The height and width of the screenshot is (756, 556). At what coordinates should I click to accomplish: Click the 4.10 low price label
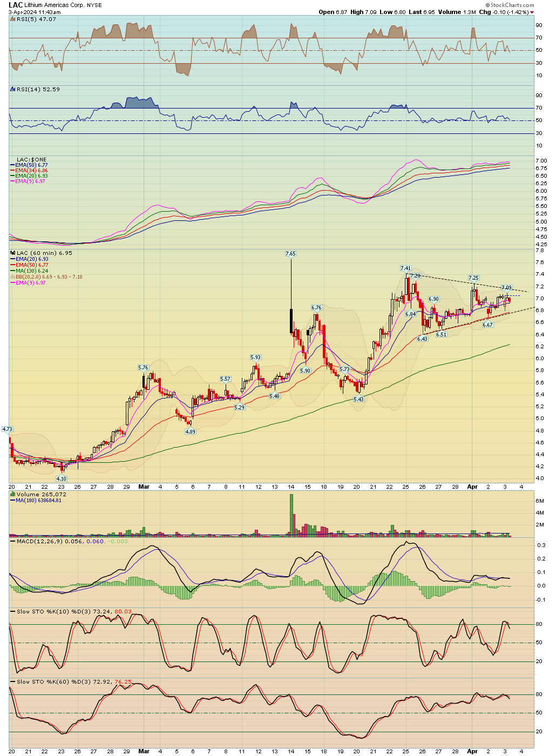62,478
